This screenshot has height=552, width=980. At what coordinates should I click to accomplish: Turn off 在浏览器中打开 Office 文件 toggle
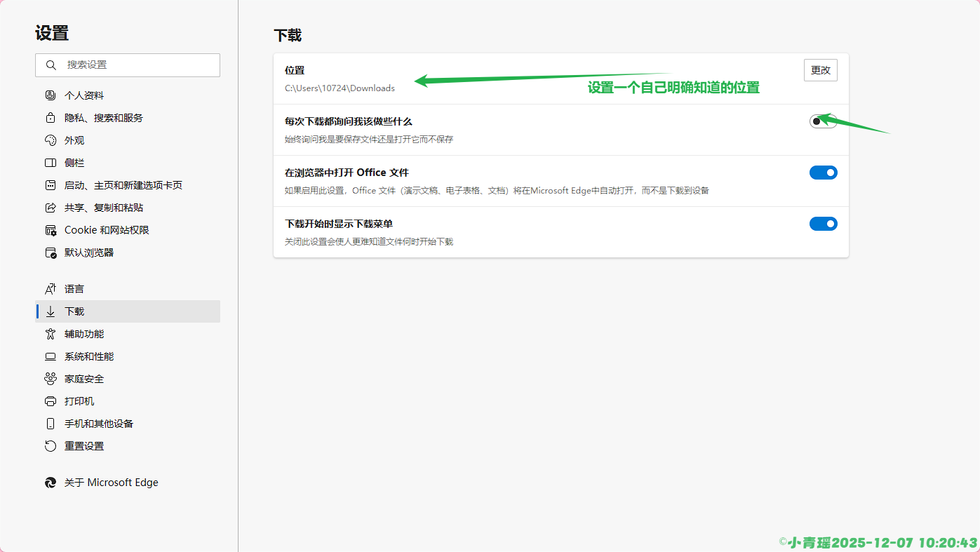pyautogui.click(x=824, y=173)
